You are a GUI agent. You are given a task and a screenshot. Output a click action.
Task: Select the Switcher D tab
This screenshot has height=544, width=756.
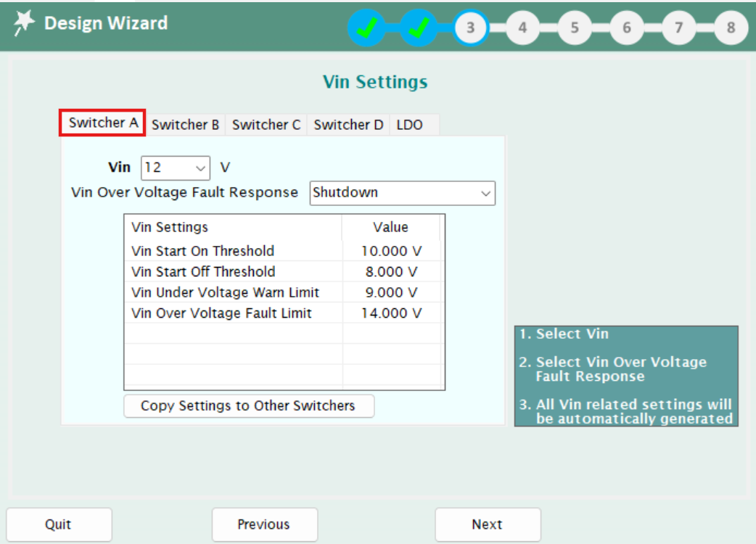348,125
